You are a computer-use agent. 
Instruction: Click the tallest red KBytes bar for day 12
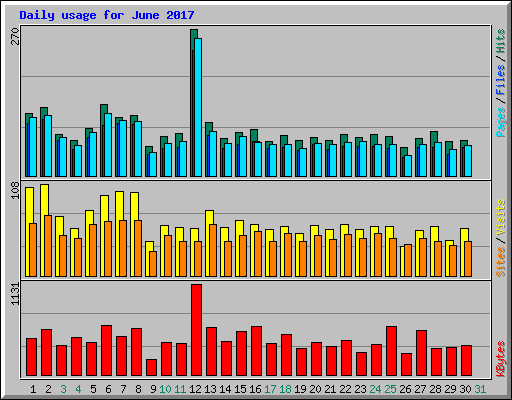pos(196,330)
